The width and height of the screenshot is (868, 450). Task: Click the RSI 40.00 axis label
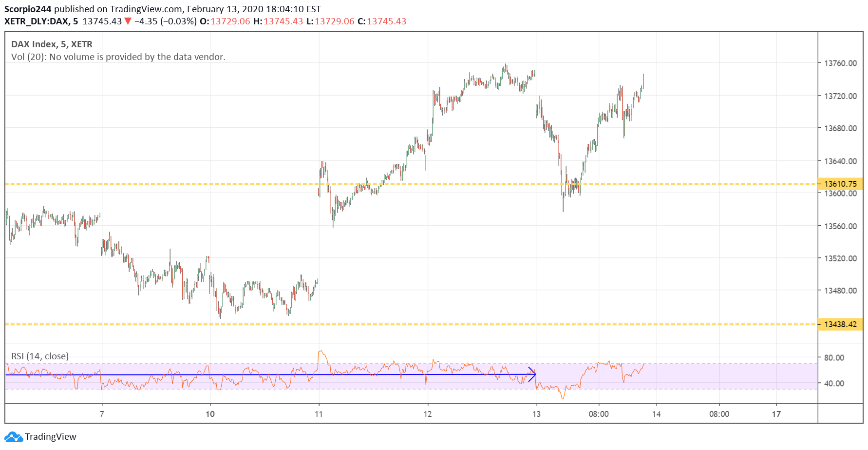(x=834, y=384)
